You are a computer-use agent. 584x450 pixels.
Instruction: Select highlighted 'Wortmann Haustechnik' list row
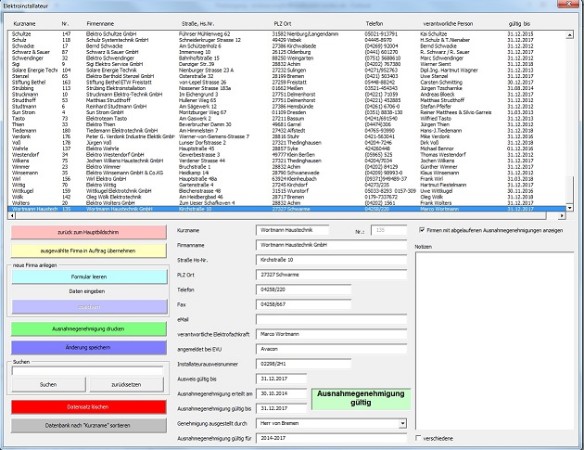(286, 209)
